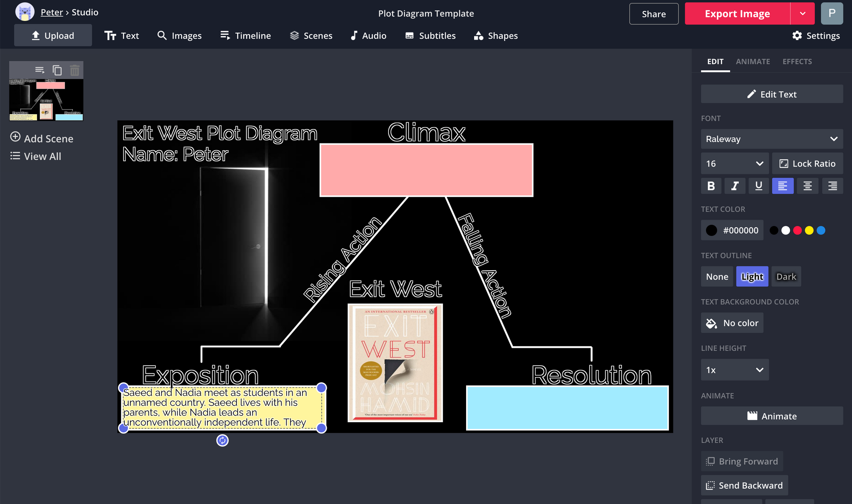Open the line height 1x dropdown
The width and height of the screenshot is (852, 504).
[x=734, y=370]
